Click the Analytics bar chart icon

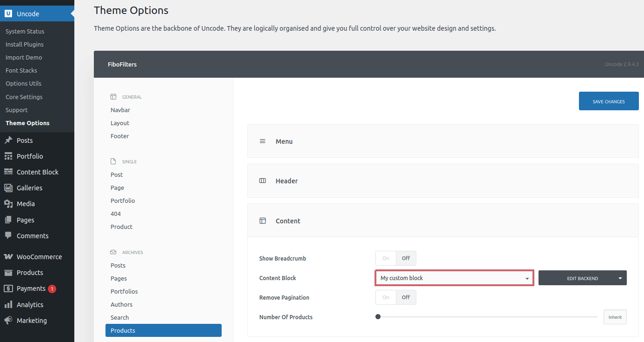point(8,304)
